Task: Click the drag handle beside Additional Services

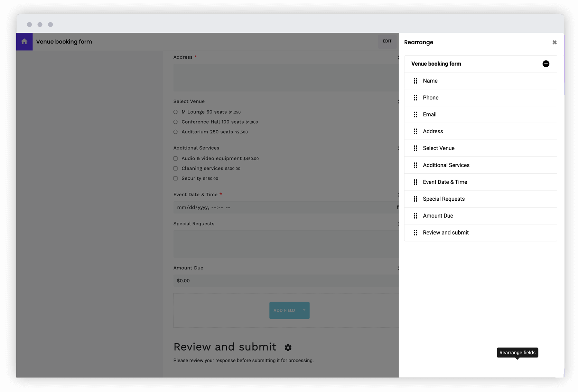Action: tap(415, 165)
